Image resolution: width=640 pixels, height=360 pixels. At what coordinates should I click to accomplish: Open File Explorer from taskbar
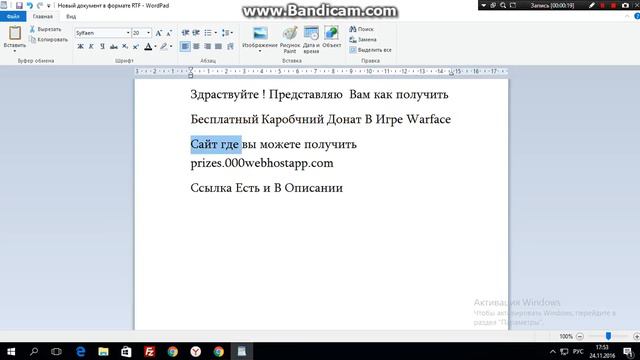point(103,351)
